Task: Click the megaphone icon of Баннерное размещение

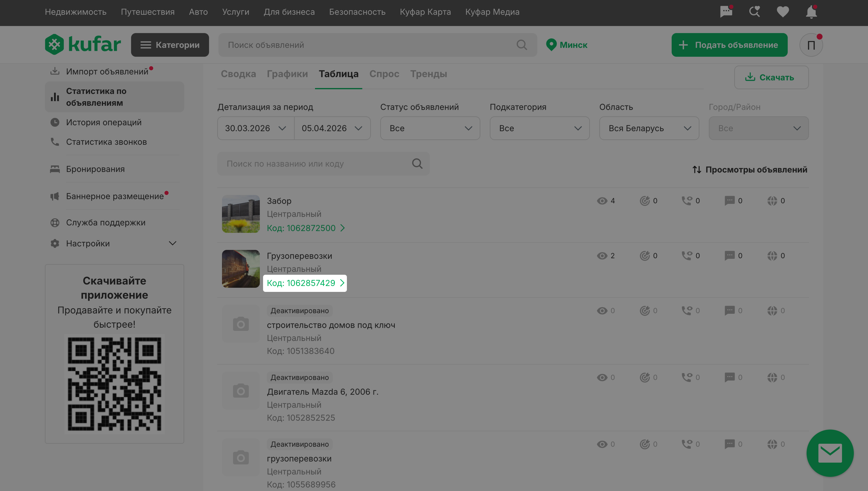Action: coord(55,196)
